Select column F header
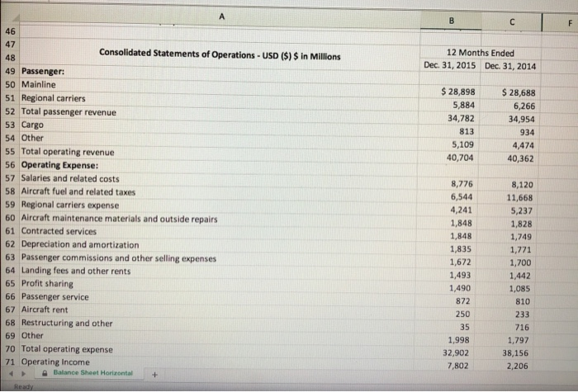Image resolution: width=578 pixels, height=392 pixels. (570, 23)
